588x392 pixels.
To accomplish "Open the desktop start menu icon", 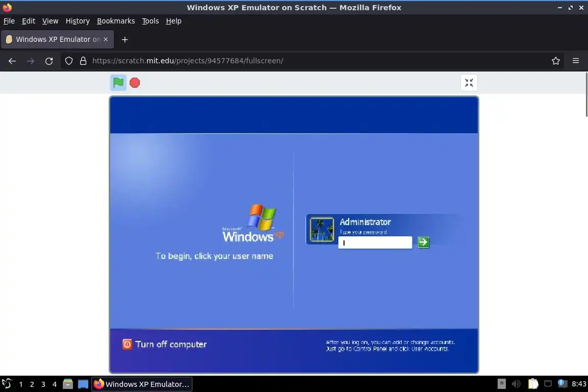I will (7, 384).
